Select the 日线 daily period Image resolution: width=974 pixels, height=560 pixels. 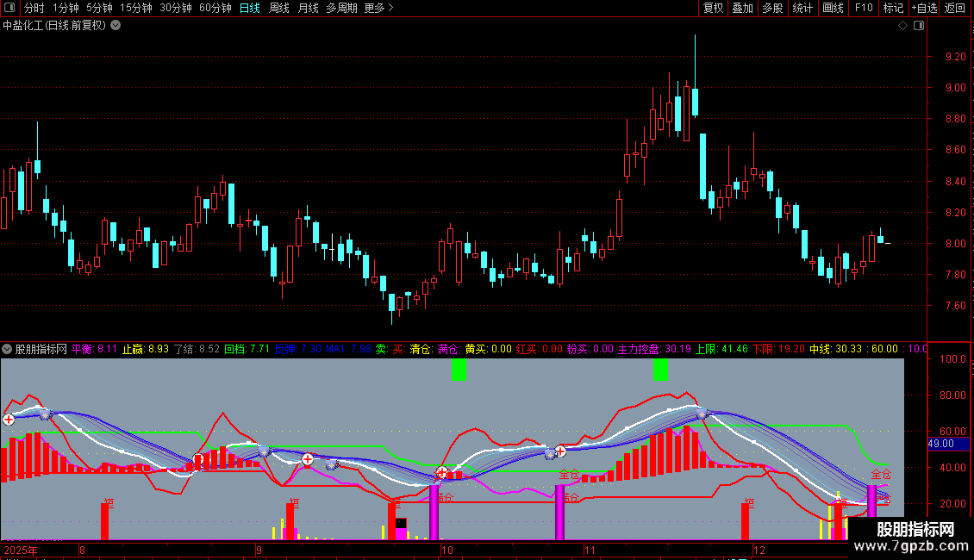point(250,8)
